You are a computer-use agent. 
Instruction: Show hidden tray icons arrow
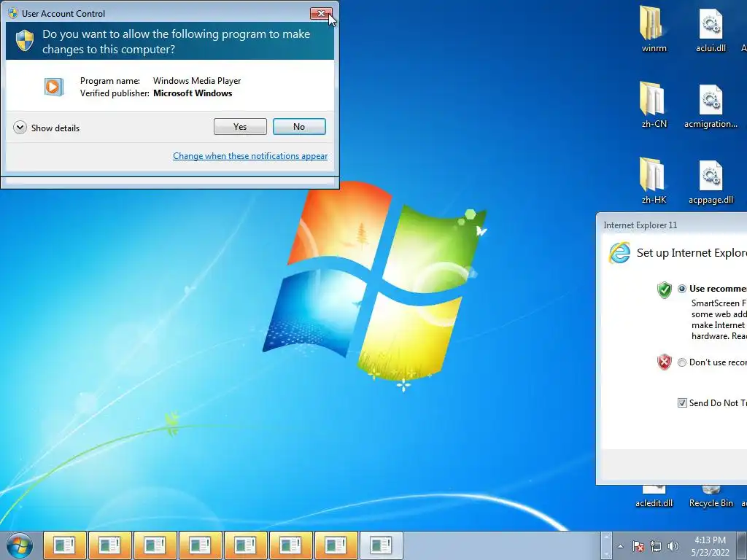pos(620,546)
